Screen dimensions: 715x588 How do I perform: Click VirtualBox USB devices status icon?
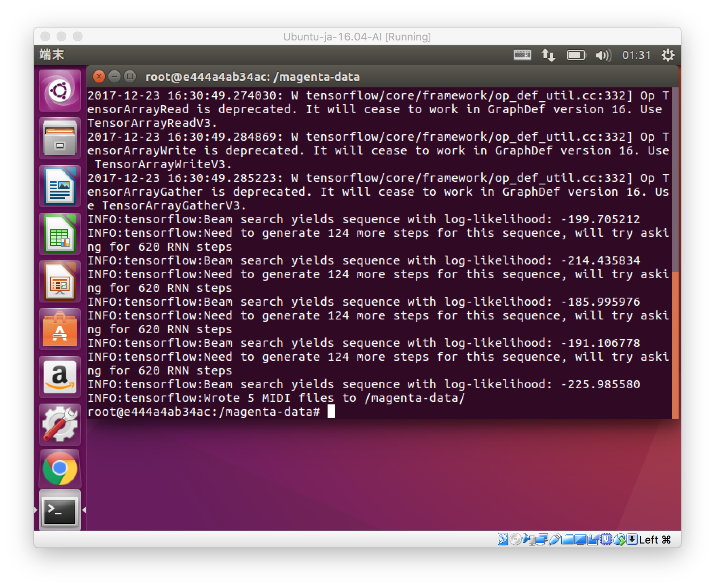point(554,539)
